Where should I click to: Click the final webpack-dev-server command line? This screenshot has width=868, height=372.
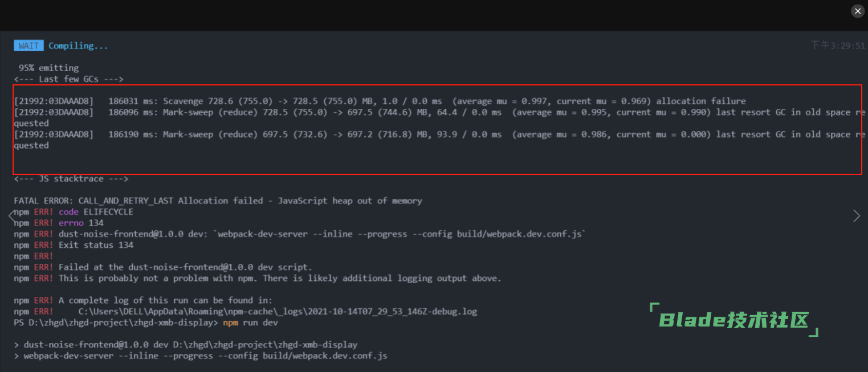pos(205,356)
